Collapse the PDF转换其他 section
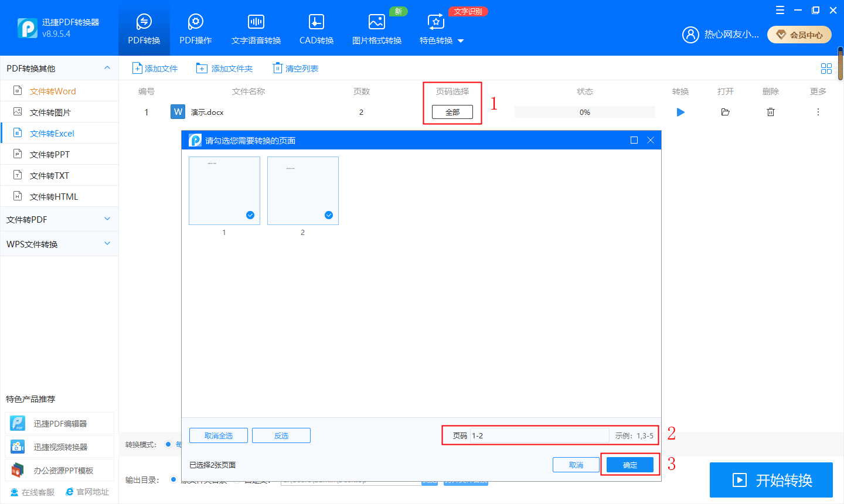The height and width of the screenshot is (504, 844). [107, 68]
